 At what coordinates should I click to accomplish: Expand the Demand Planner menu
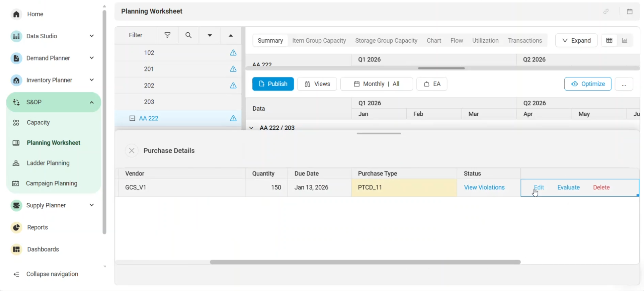(92, 58)
